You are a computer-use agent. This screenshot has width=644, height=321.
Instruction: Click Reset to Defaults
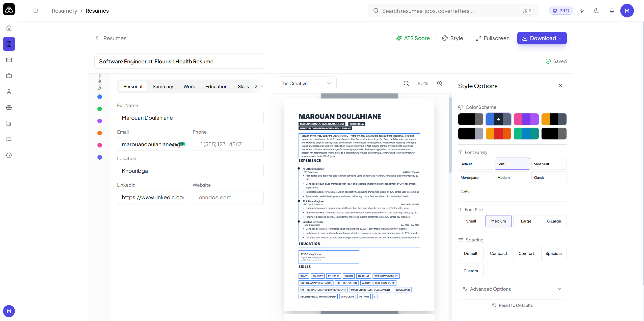(512, 305)
